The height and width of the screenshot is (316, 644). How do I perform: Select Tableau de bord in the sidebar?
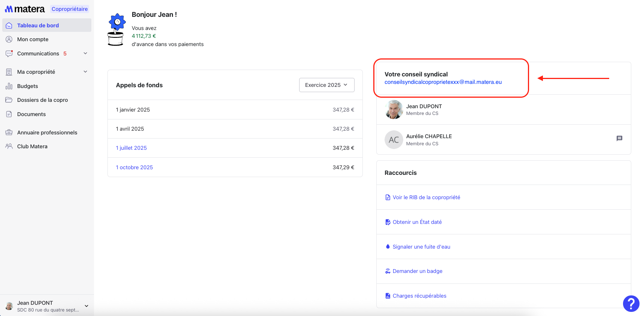(x=38, y=25)
